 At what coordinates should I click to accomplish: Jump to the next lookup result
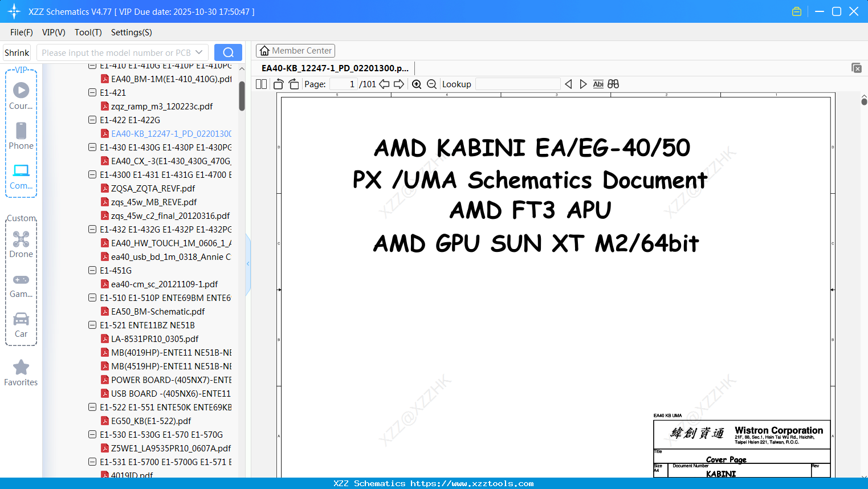pyautogui.click(x=583, y=84)
